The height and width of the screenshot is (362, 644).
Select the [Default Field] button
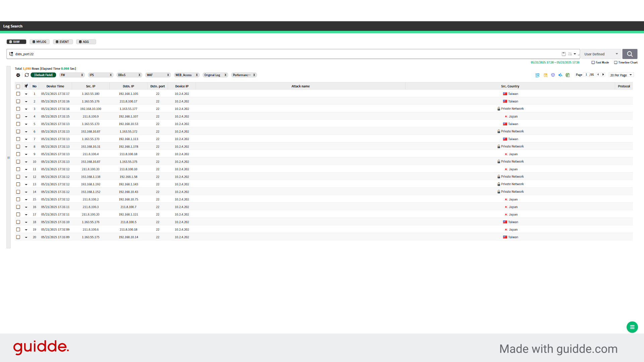[x=43, y=75]
